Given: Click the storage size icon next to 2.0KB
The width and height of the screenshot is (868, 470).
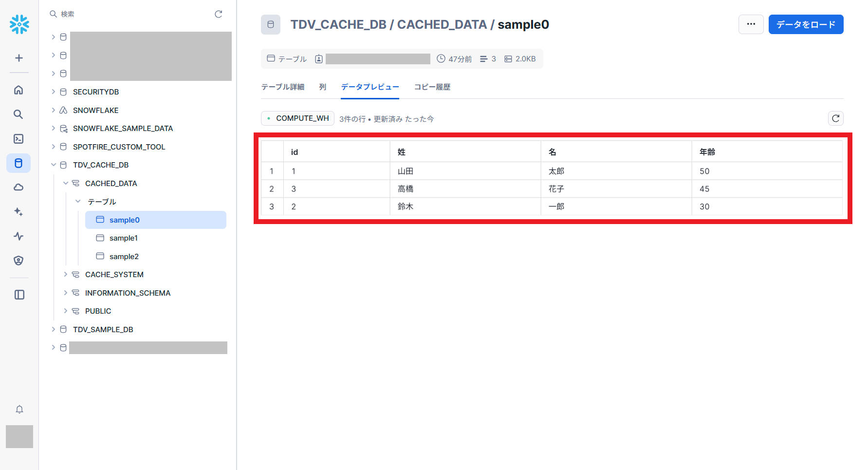Looking at the screenshot, I should [x=508, y=59].
